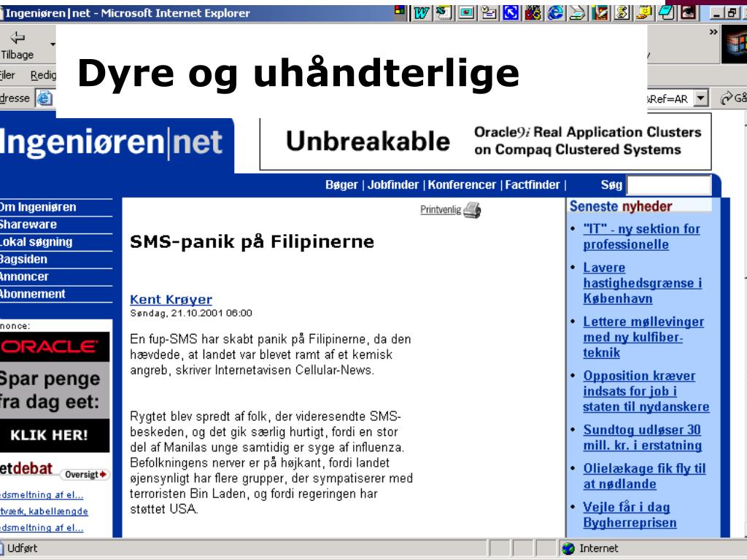
Task: Open the Factfinder navigation link
Action: [x=532, y=184]
